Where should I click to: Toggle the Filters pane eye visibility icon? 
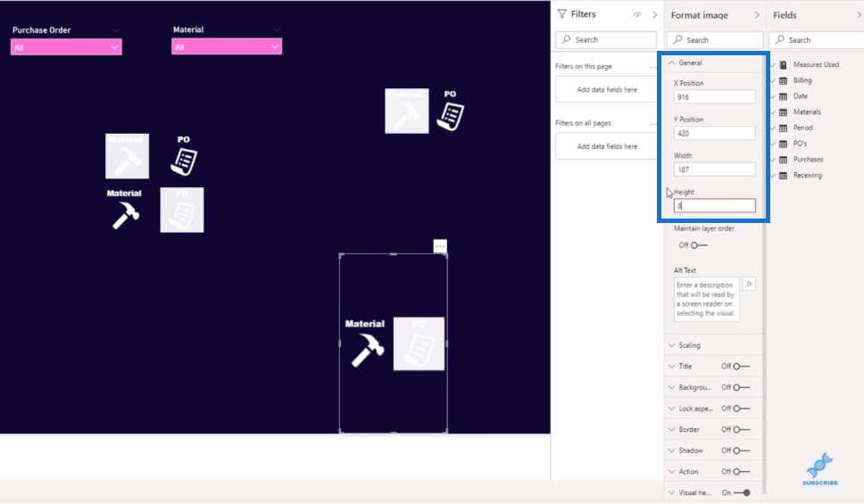point(637,15)
